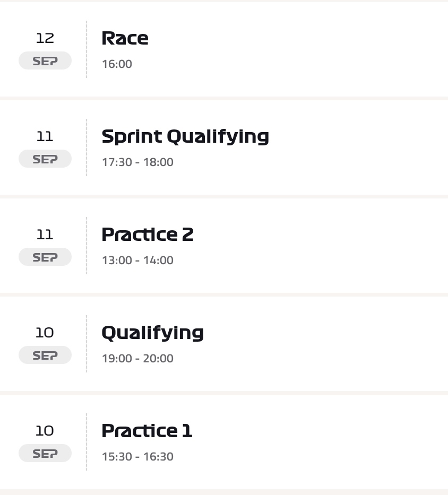Click the 15:30 - 16:30 time text

[x=137, y=457]
